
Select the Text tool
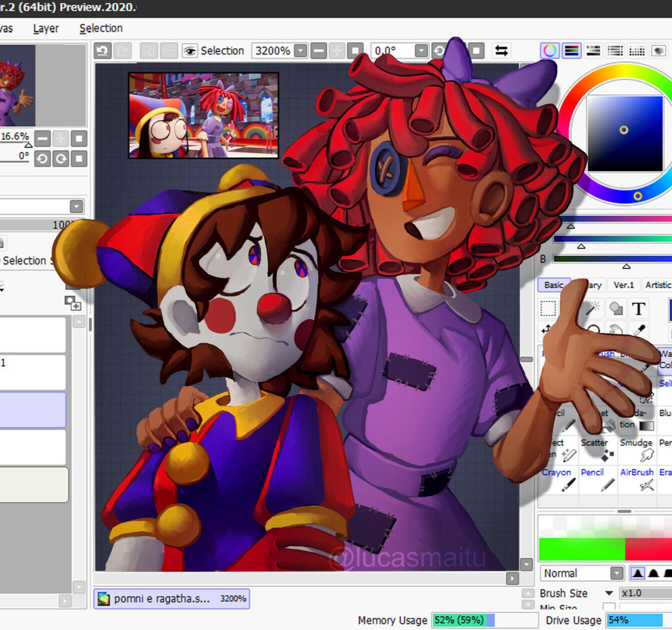tap(638, 309)
